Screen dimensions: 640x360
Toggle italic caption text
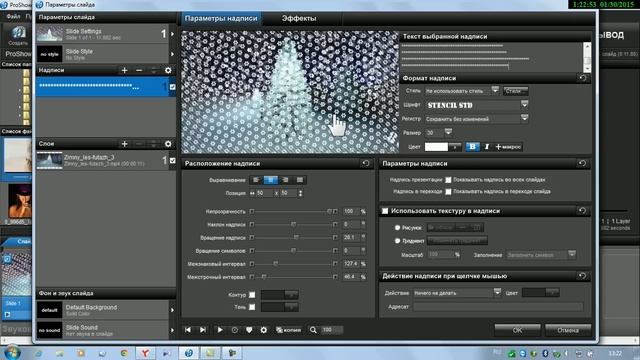tap(487, 147)
